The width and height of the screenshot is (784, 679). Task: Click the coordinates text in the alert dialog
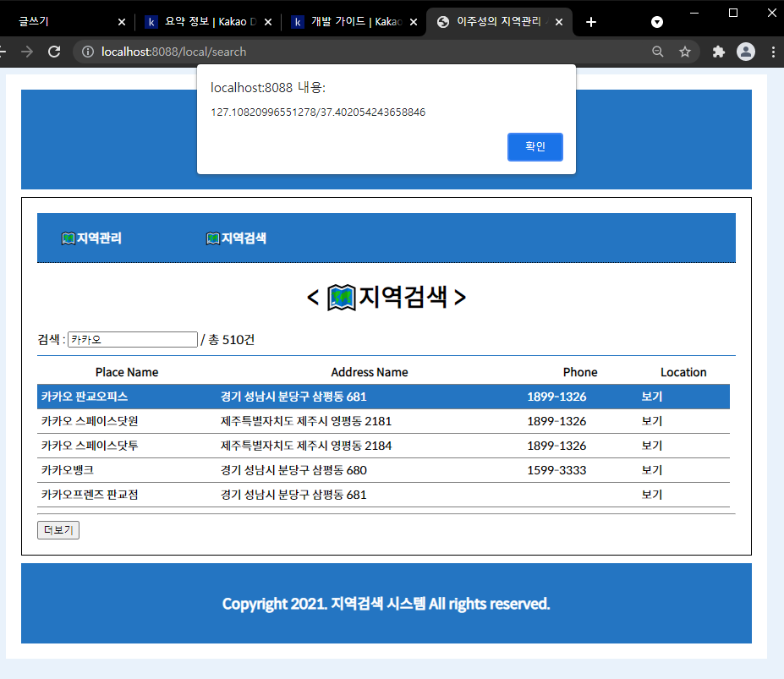coord(318,112)
